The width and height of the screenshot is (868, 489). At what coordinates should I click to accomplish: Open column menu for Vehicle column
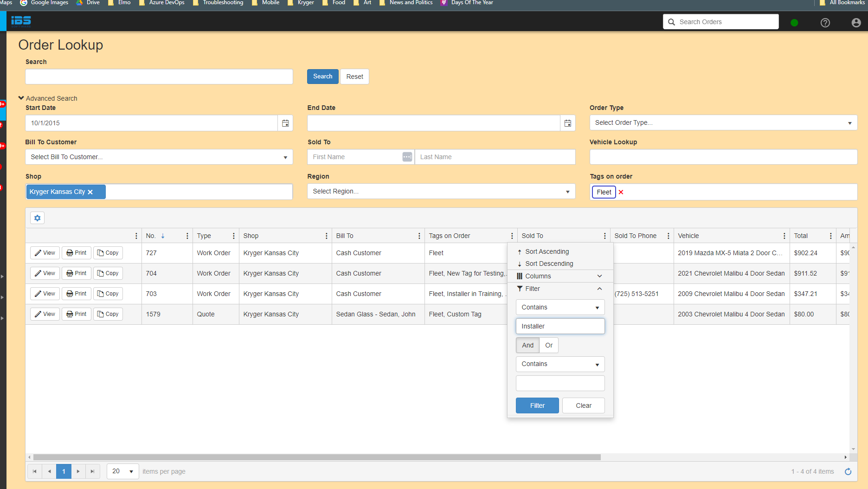click(x=784, y=236)
